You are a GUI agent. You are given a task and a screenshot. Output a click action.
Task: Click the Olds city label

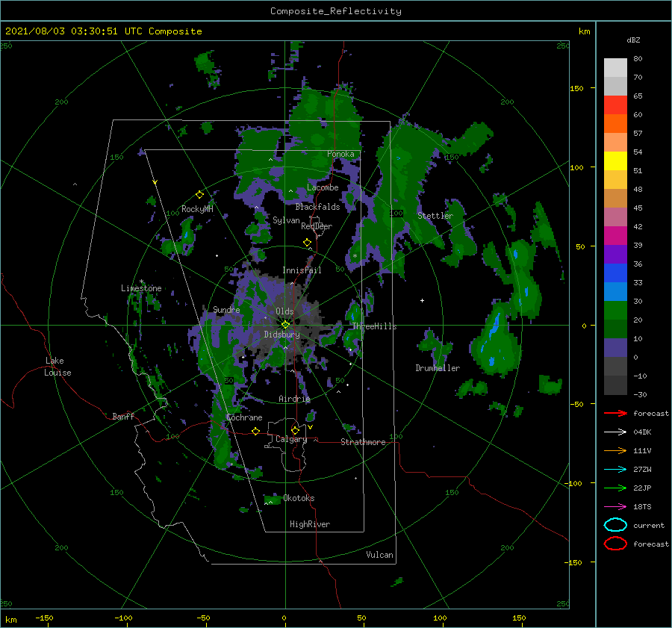point(284,311)
